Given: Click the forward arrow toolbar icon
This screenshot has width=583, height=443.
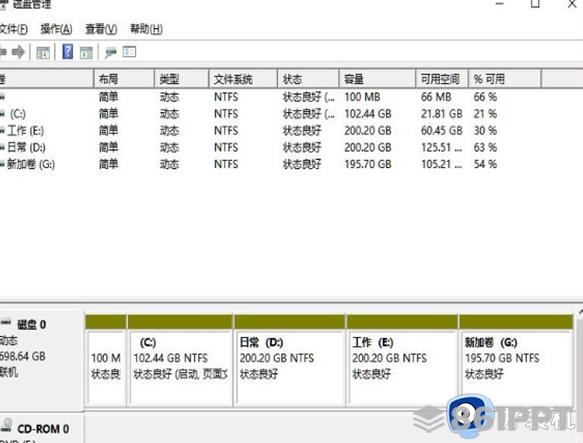Looking at the screenshot, I should [x=18, y=52].
